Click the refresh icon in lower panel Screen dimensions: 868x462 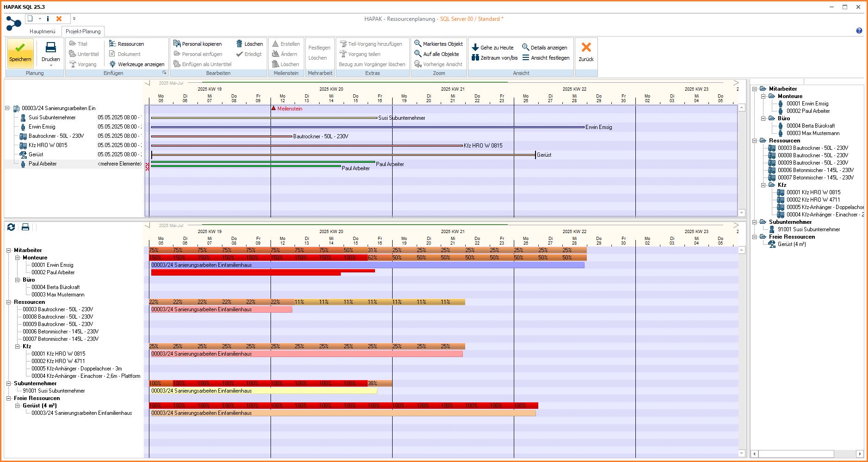click(x=11, y=227)
